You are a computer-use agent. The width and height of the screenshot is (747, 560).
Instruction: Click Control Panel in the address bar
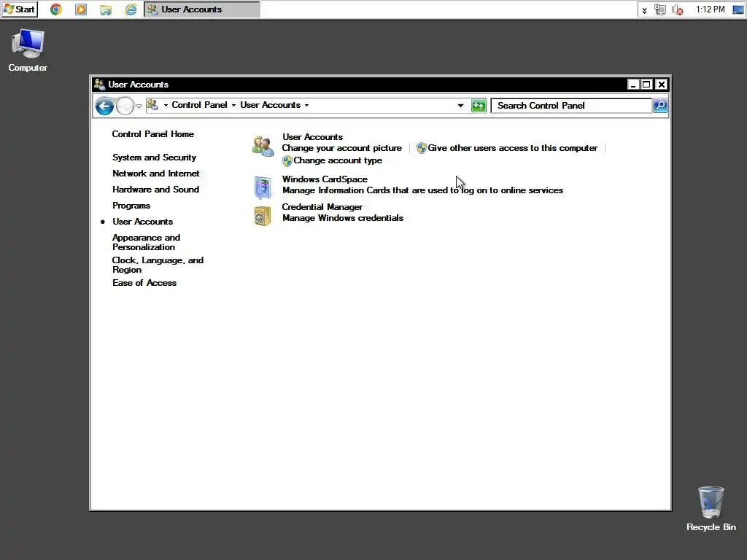[199, 105]
